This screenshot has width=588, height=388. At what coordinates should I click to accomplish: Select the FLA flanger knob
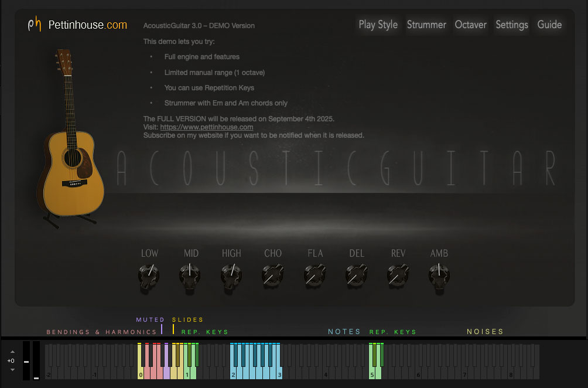pos(314,276)
